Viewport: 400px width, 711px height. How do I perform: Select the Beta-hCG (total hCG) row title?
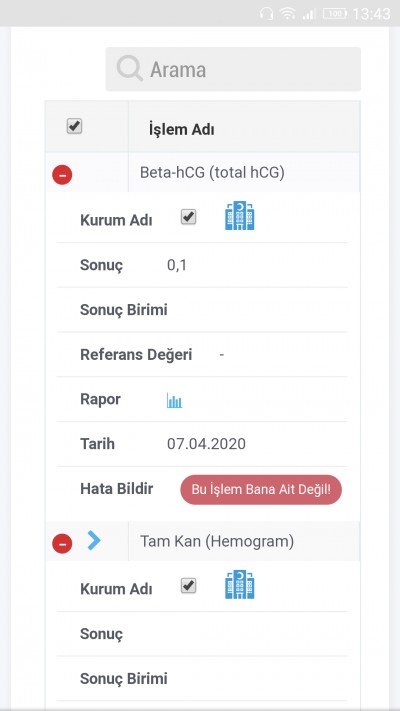tap(212, 173)
